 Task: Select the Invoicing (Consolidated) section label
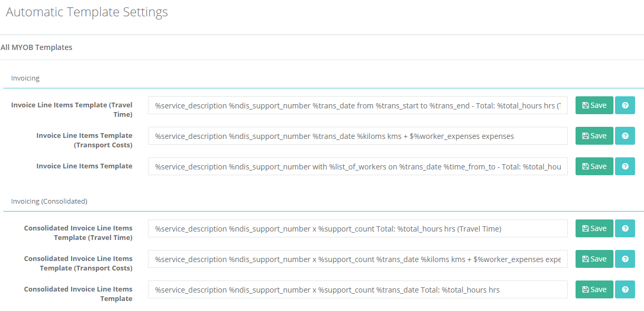click(x=49, y=201)
